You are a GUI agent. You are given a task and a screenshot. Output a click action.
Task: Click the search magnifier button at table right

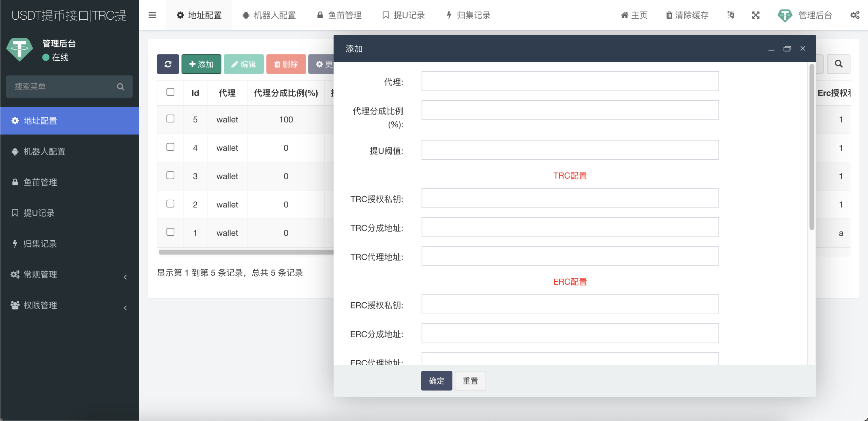(839, 64)
